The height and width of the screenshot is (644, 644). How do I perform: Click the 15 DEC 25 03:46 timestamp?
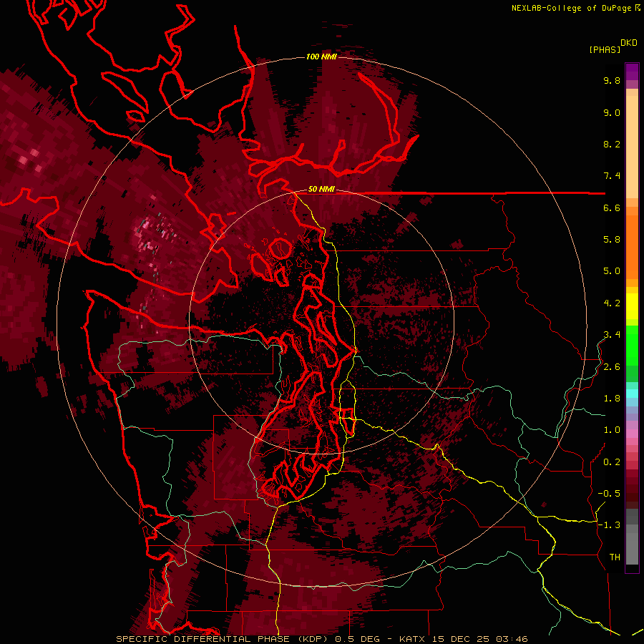(479, 639)
